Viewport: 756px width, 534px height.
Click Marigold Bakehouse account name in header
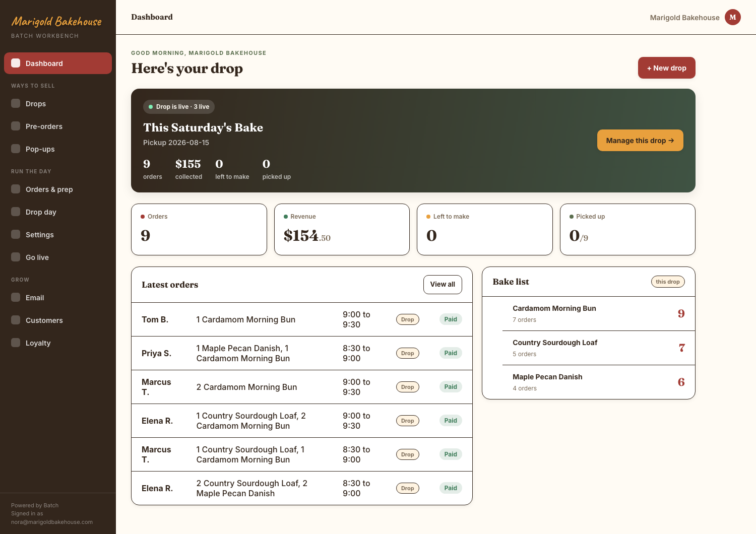[x=684, y=18]
